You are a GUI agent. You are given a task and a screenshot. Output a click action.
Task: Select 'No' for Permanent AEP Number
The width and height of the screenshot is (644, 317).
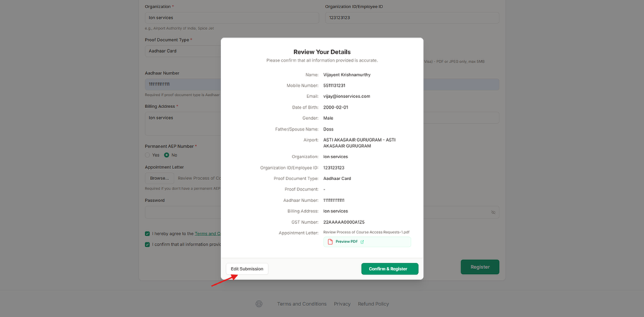166,155
